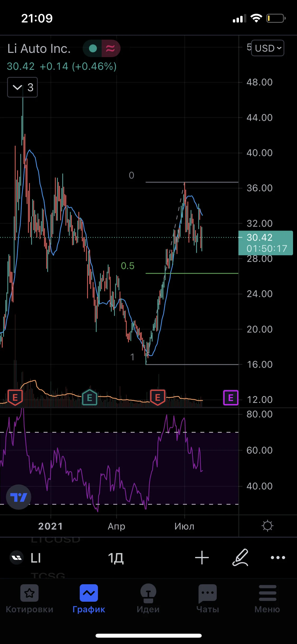Open drawing tools pencil icon
297x644 pixels.
point(240,557)
